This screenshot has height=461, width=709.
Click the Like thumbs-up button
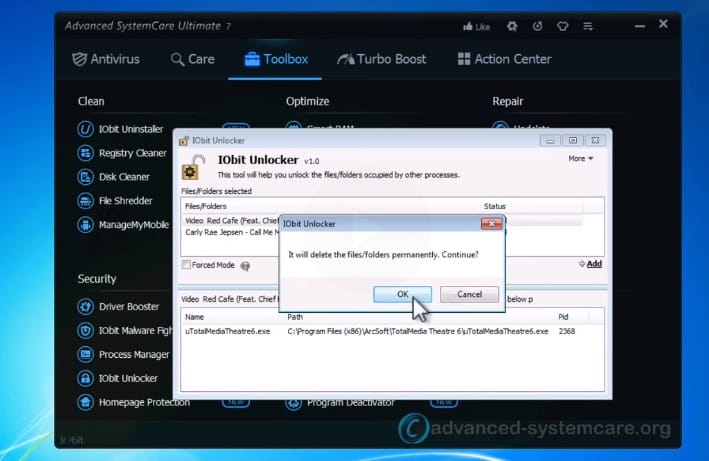[x=476, y=26]
